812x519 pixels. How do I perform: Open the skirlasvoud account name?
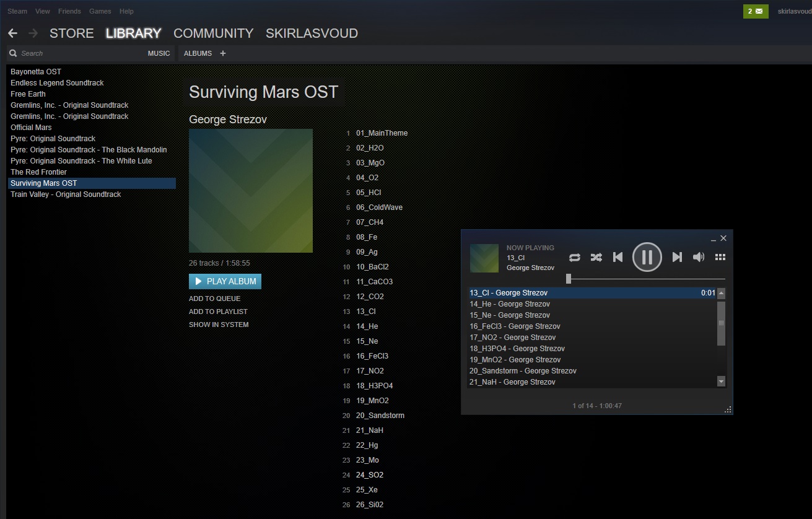793,11
